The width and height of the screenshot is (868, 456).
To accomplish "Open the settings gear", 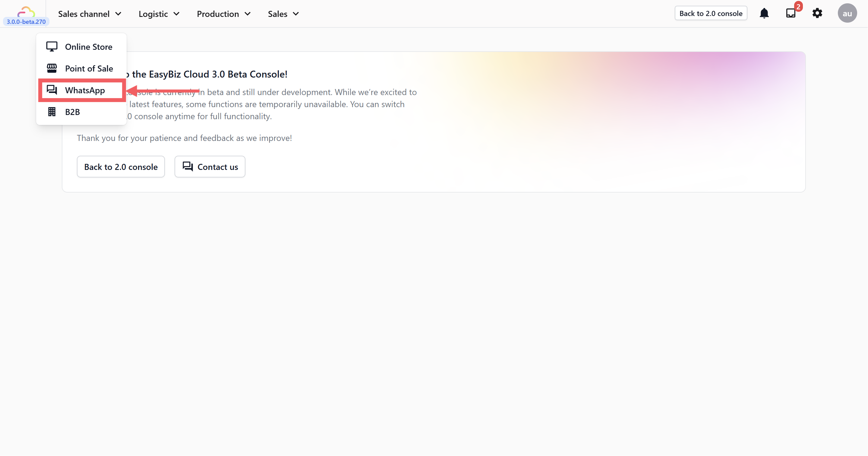I will [x=817, y=14].
